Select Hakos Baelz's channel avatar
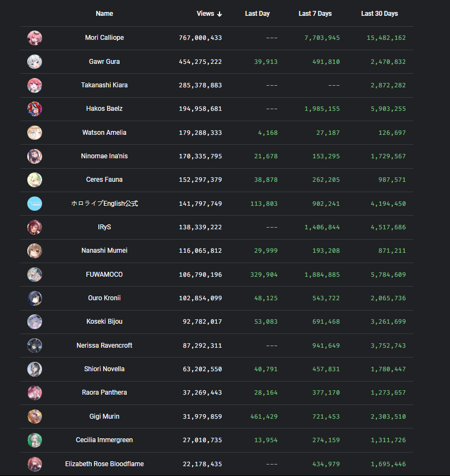The width and height of the screenshot is (450, 476). pos(34,109)
